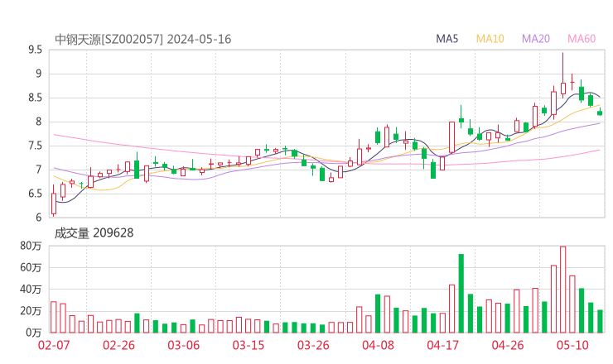This screenshot has height=364, width=613.
Task: Click the 8.5 price axis label
Action: click(35, 98)
